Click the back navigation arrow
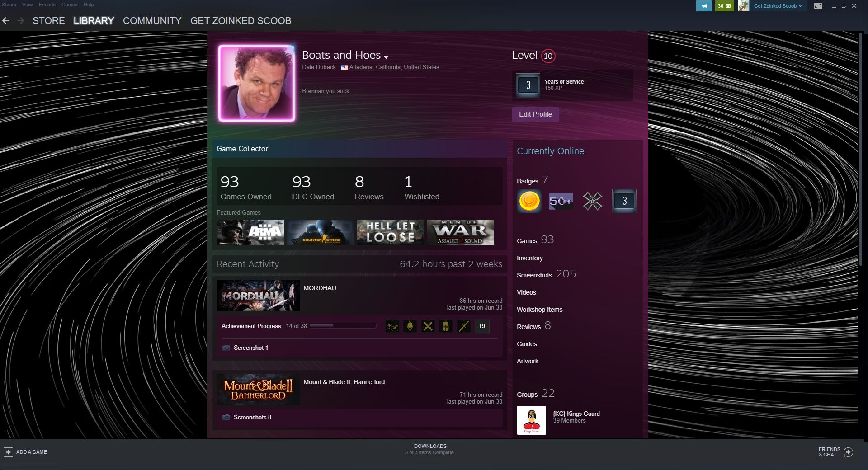 pos(5,20)
